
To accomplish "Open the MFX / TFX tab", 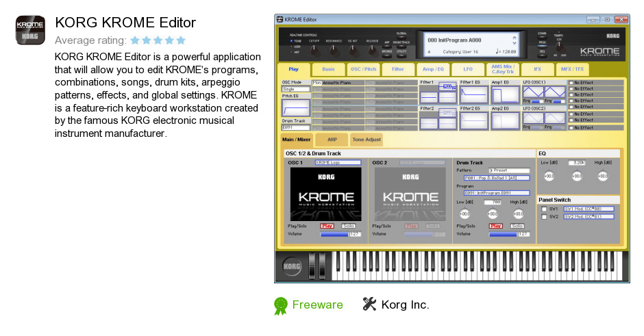I will [572, 69].
